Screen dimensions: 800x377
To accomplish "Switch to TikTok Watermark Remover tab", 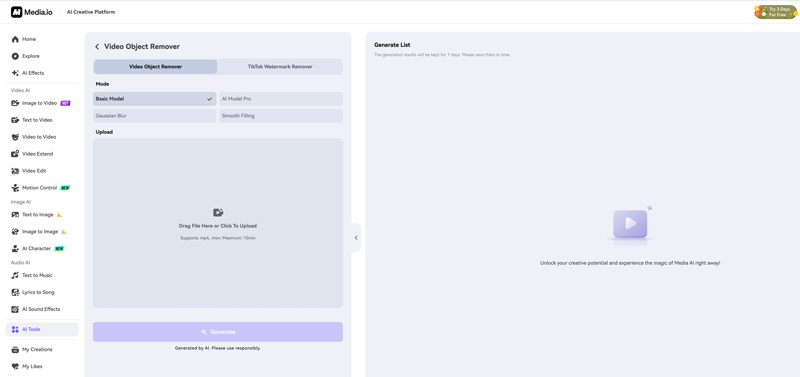I will pos(280,67).
